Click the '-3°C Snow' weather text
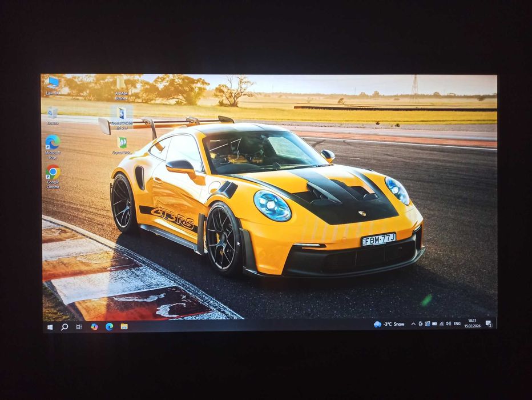 pos(394,324)
